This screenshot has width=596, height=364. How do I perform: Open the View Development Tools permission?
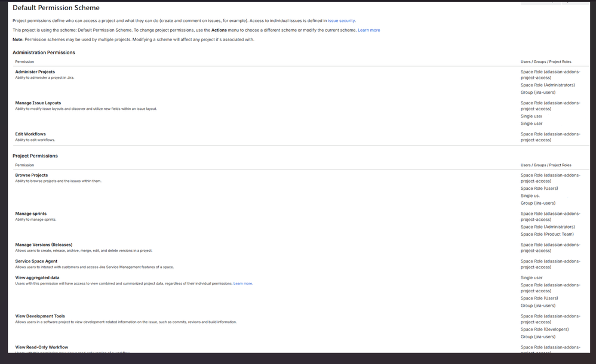click(40, 316)
